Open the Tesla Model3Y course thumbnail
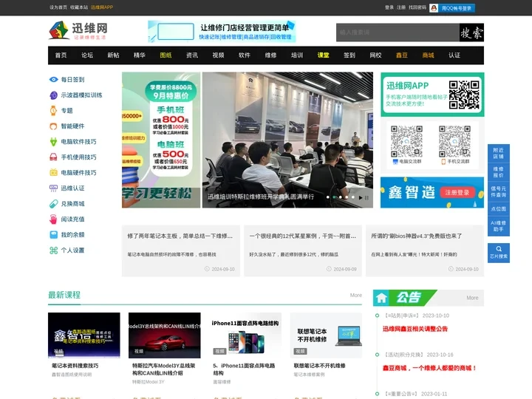 (165, 335)
